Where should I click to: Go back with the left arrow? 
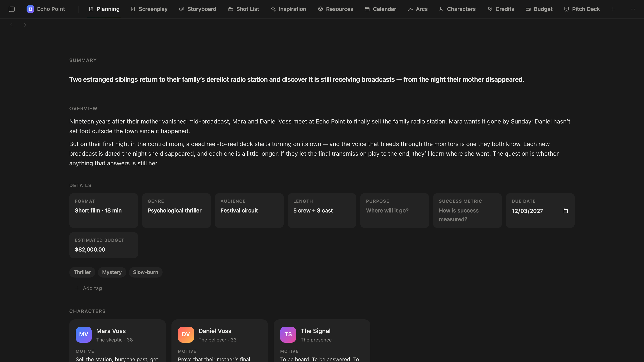(x=11, y=25)
